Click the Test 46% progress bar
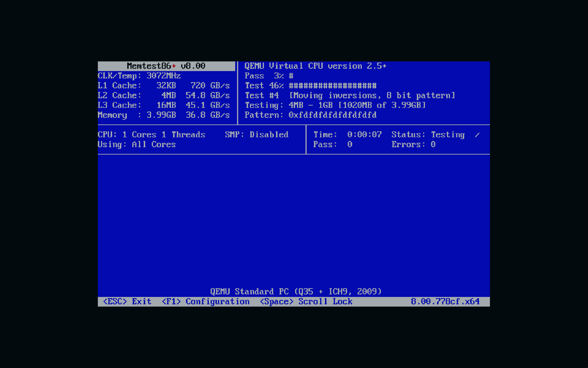 tap(311, 85)
